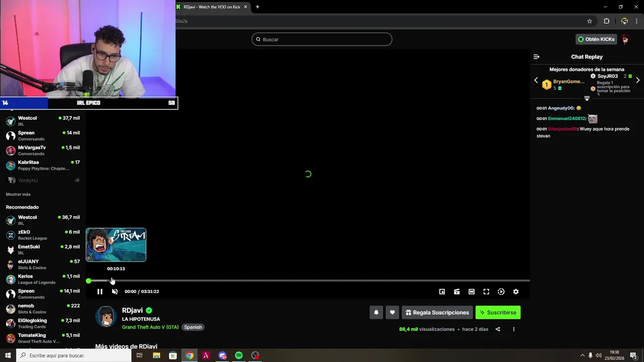Screen dimensions: 644x362
Task: Share the video via share icon
Action: (x=498, y=329)
